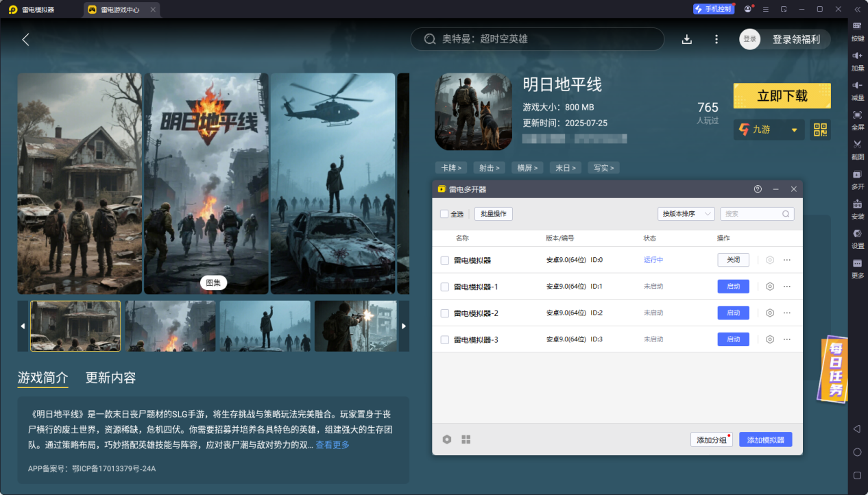The height and width of the screenshot is (495, 868).
Task: Click the 添加分组 add group button
Action: (712, 440)
